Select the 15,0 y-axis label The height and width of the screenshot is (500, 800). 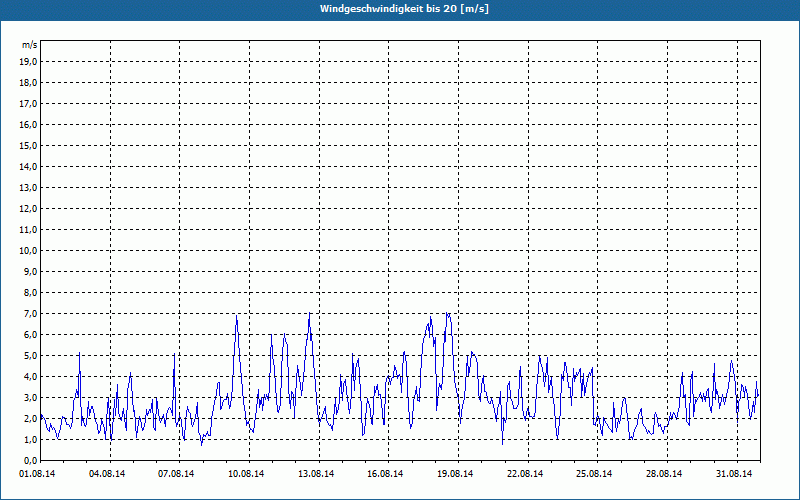tap(28, 145)
